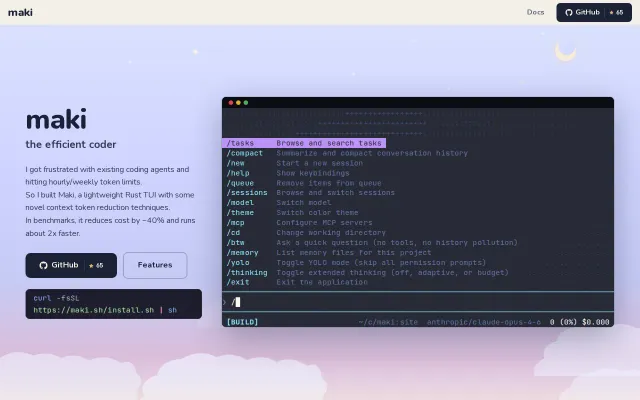Click the 'the efficient coder' tagline

tap(71, 144)
